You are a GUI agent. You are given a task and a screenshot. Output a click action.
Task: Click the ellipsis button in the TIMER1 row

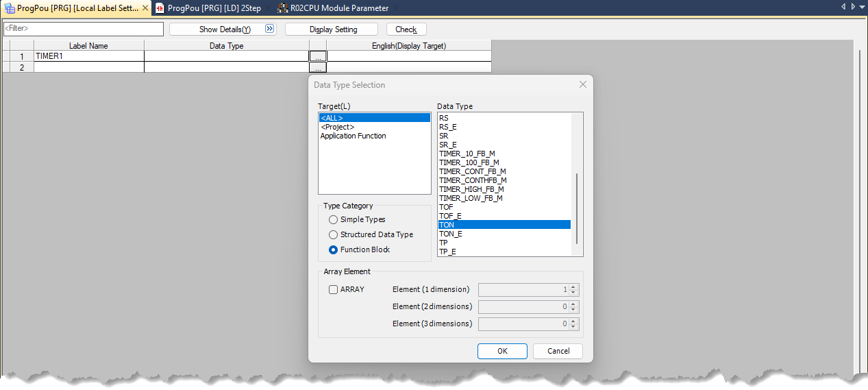pyautogui.click(x=318, y=56)
